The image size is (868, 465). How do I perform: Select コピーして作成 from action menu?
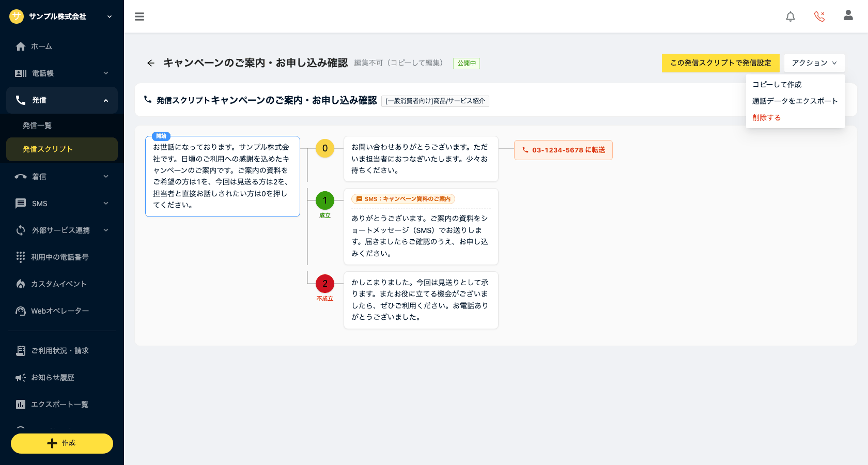[x=795, y=84]
